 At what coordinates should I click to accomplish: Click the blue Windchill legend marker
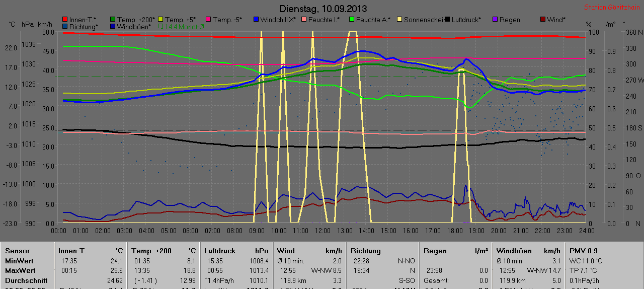coord(256,20)
